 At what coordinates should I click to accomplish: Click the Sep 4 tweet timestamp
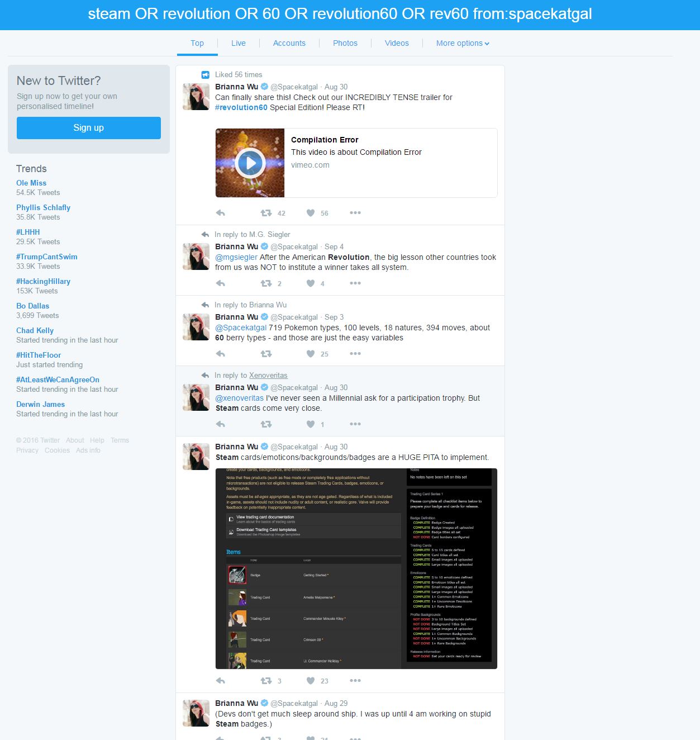[x=334, y=246]
